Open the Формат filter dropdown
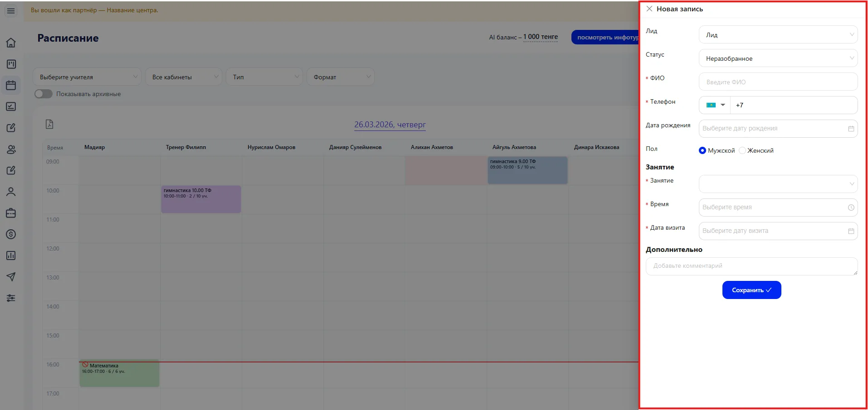Viewport: 868px width, 410px height. [x=341, y=77]
